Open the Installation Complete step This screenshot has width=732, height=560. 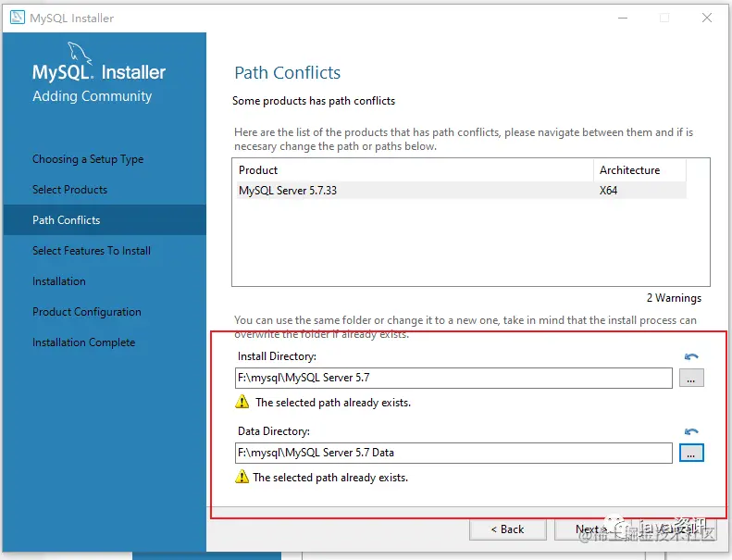coord(83,342)
